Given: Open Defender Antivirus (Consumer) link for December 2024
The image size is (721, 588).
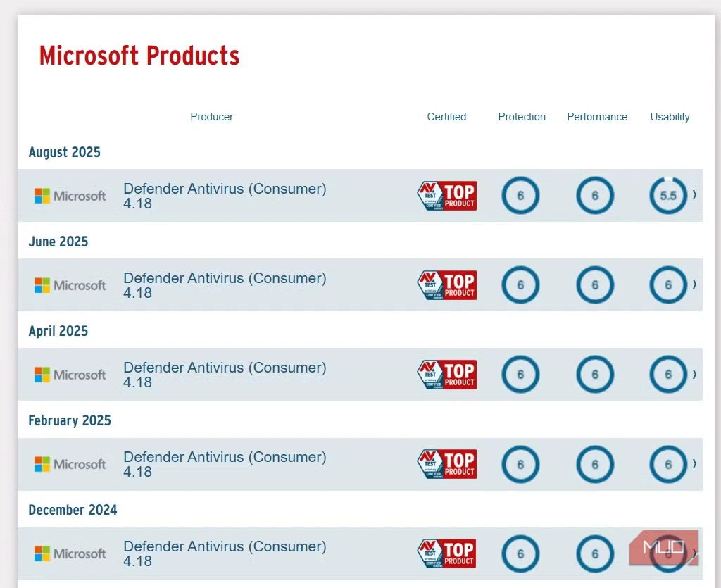Looking at the screenshot, I should tap(225, 546).
